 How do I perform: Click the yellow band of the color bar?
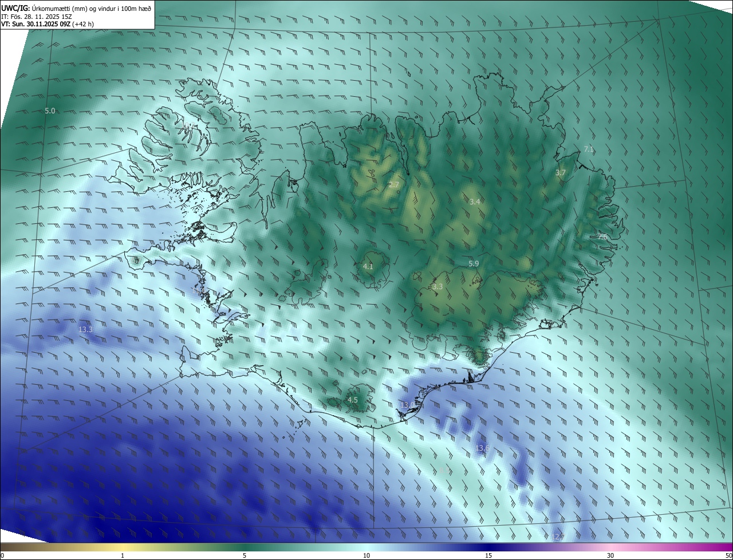[x=123, y=547]
